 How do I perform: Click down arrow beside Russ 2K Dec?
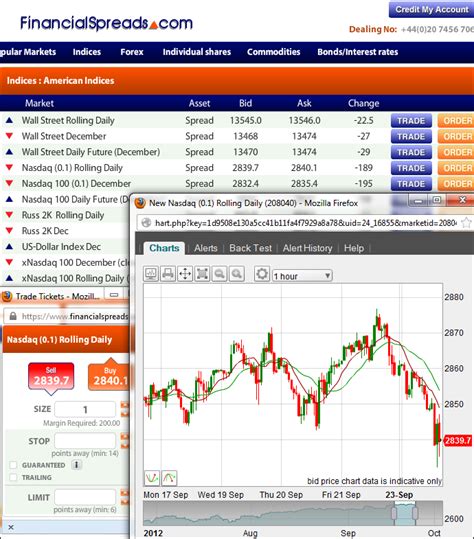click(9, 231)
